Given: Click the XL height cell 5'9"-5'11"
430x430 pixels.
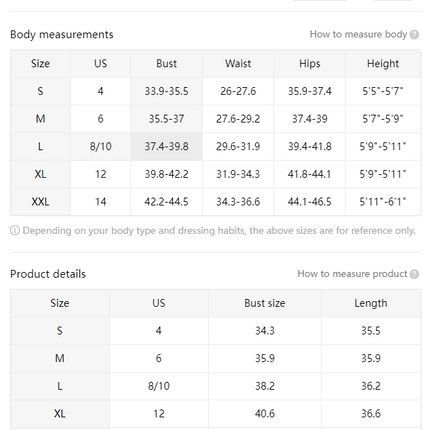Looking at the screenshot, I should (383, 174).
